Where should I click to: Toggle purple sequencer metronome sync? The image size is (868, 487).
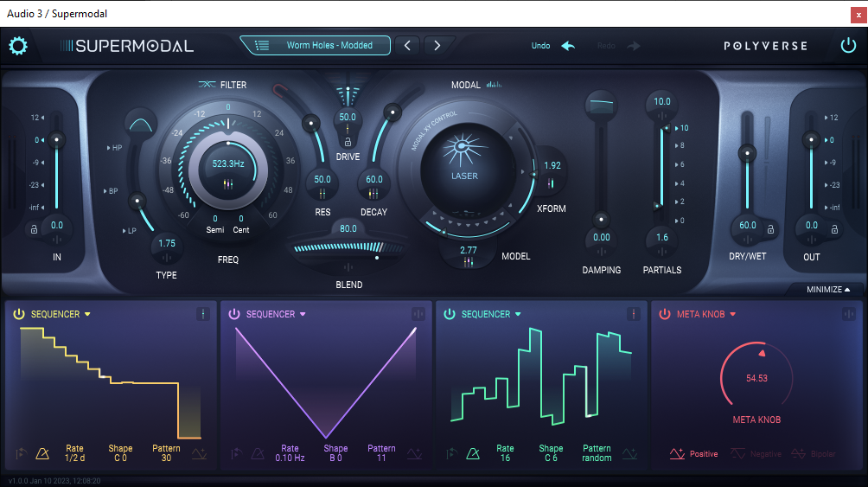(x=258, y=454)
